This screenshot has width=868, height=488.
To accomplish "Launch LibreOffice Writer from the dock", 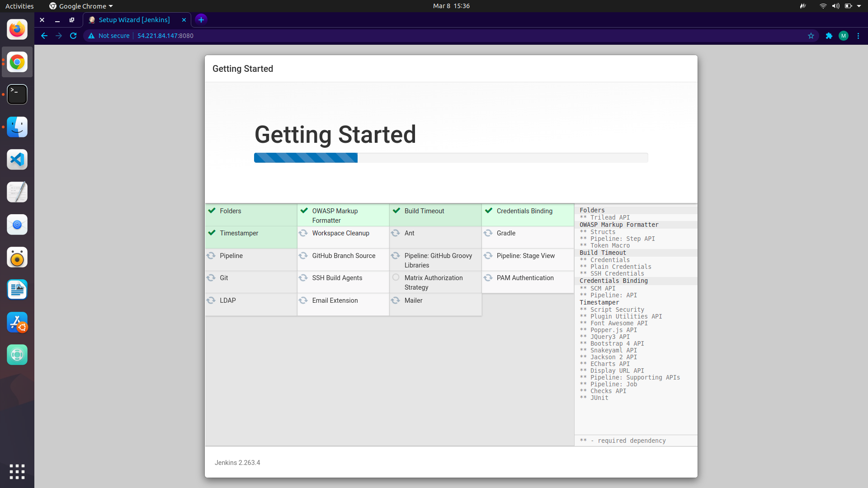I will tap(17, 290).
